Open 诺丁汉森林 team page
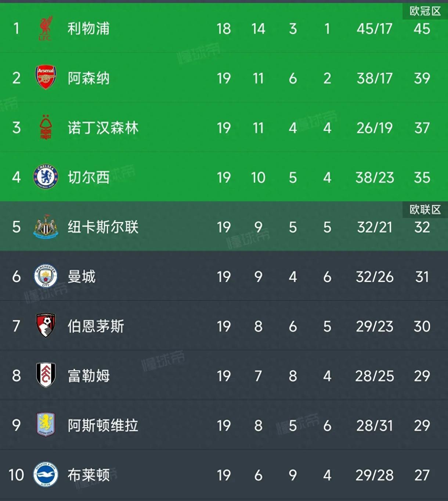 103,128
